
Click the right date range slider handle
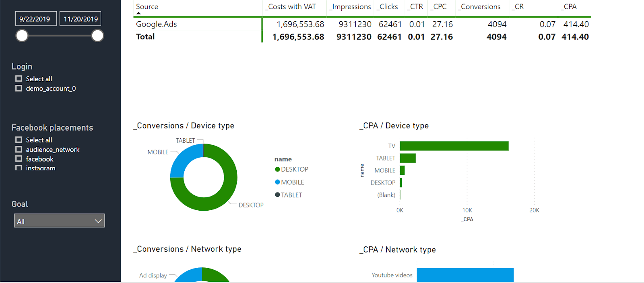coord(97,36)
